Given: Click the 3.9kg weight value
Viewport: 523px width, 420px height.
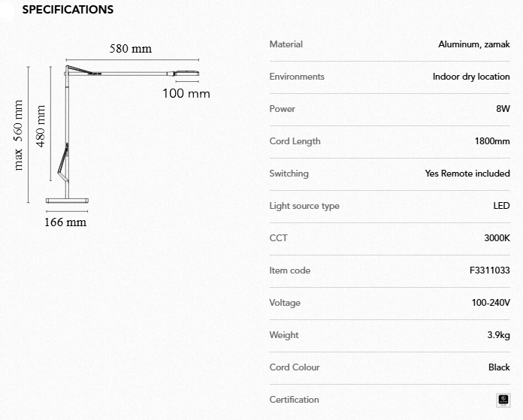Looking at the screenshot, I should 498,335.
